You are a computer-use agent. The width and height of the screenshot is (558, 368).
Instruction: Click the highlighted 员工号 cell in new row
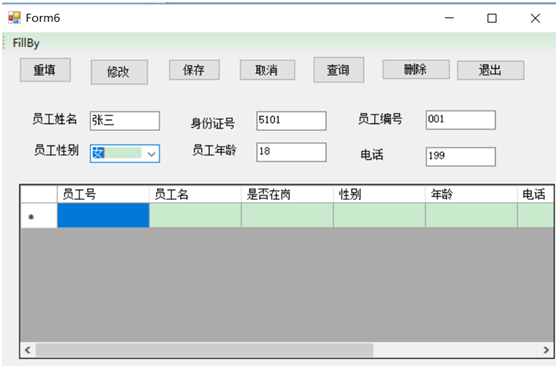click(103, 215)
